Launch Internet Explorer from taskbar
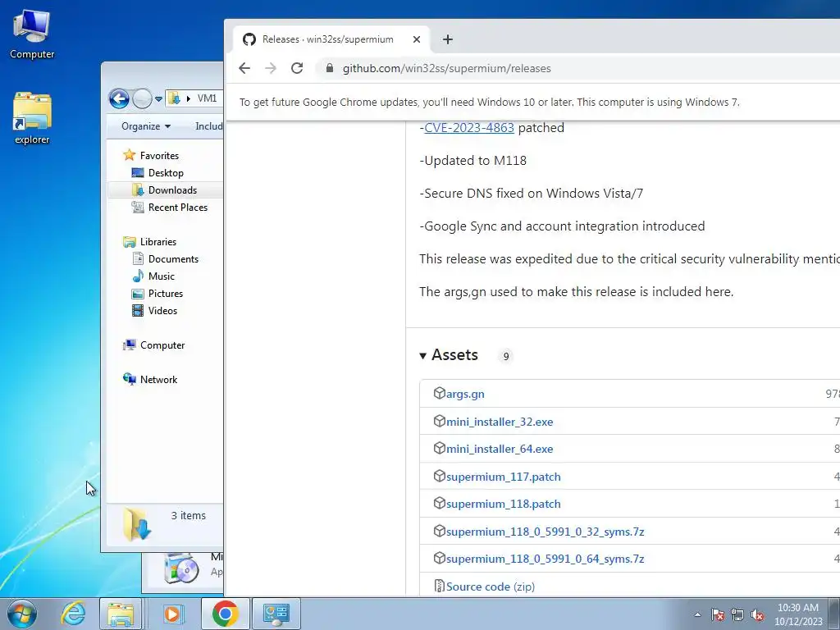 click(x=73, y=614)
